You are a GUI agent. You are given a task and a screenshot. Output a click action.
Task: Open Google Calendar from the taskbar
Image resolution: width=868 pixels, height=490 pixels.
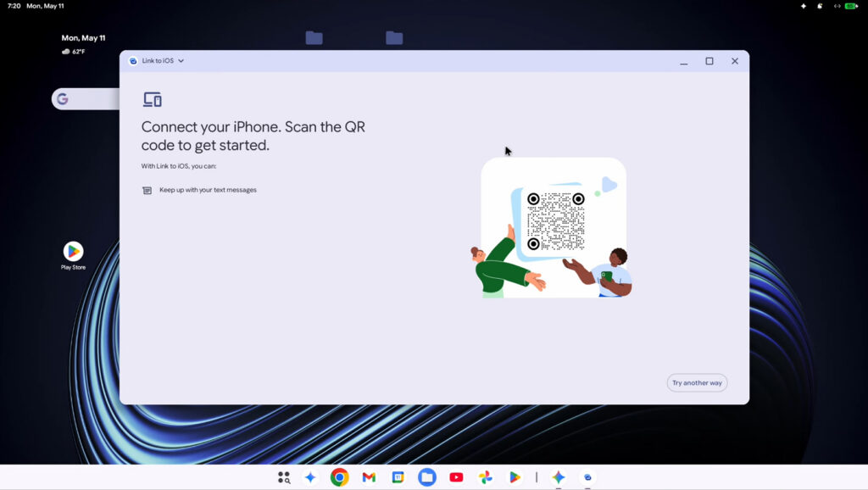click(398, 477)
